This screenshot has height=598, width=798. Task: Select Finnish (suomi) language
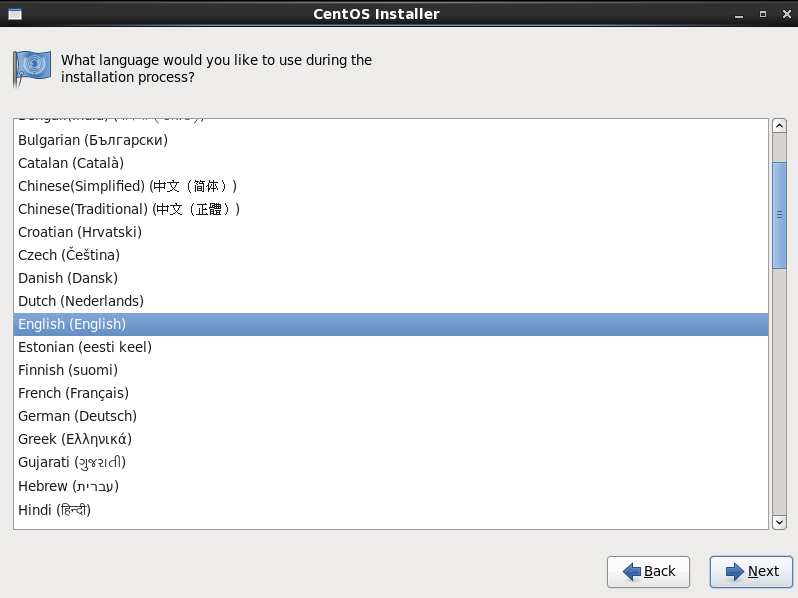(x=391, y=370)
